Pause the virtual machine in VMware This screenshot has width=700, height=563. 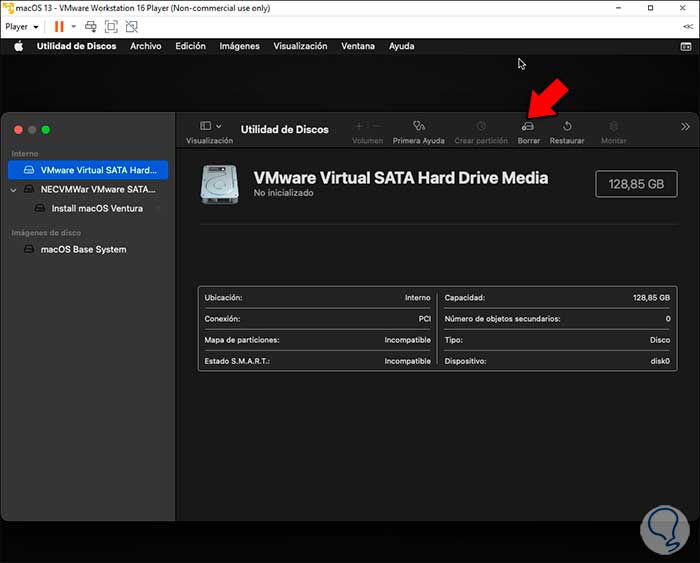(x=59, y=27)
